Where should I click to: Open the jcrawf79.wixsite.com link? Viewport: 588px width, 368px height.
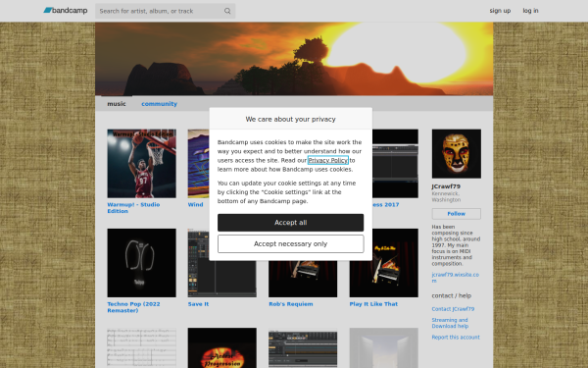(x=456, y=278)
